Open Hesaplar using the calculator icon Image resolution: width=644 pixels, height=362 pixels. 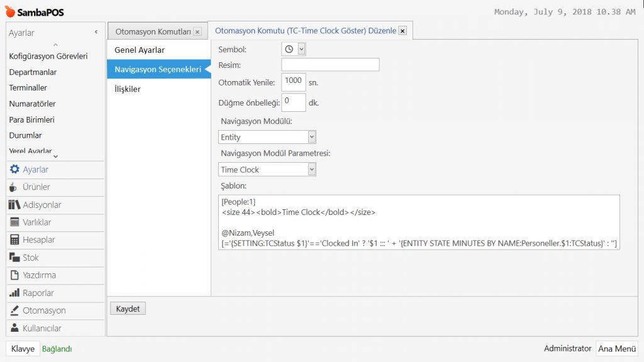[x=15, y=240]
